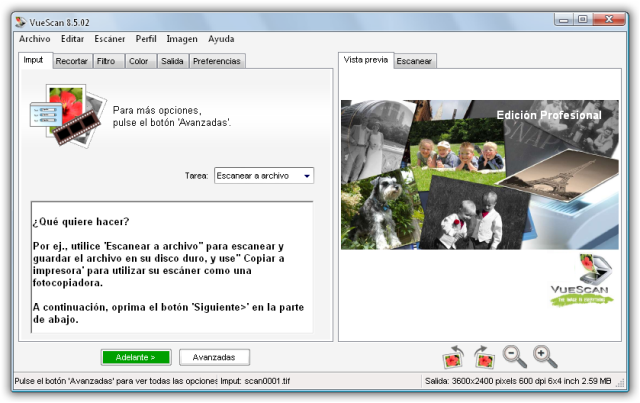Open the Ayuda menu
Viewport: 640px width, 403px height.
pyautogui.click(x=221, y=39)
